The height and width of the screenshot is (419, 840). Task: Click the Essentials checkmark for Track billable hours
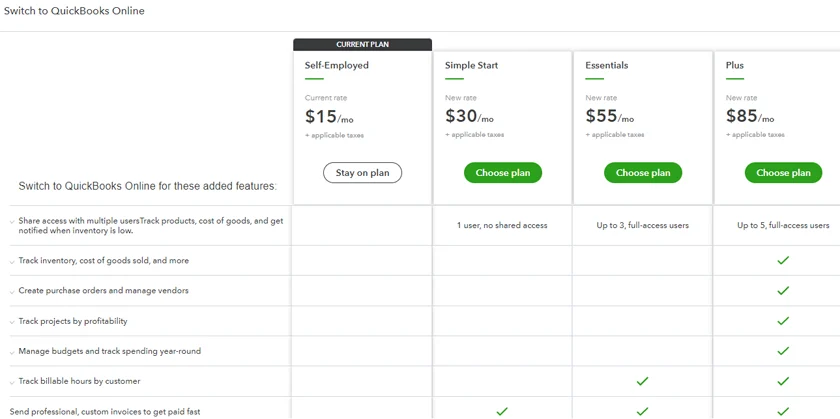point(642,381)
